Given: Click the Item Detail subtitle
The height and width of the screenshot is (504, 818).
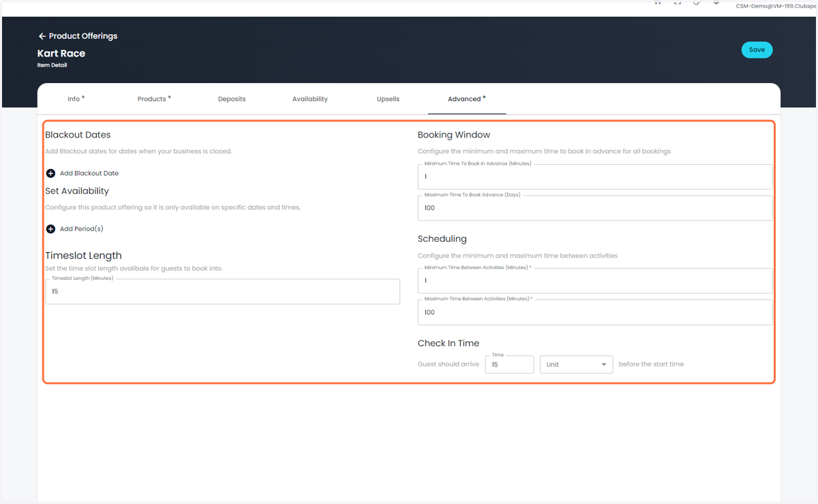Looking at the screenshot, I should [x=52, y=65].
